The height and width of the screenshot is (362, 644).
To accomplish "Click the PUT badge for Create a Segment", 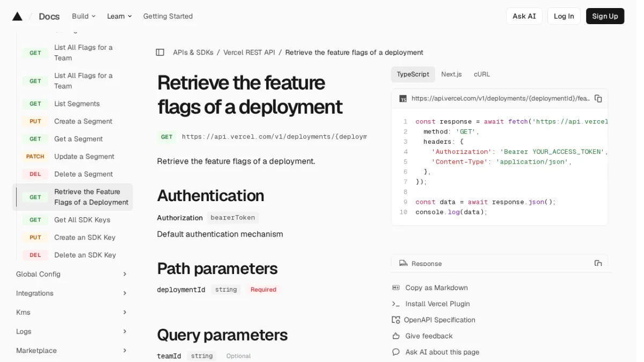I will [x=35, y=122].
